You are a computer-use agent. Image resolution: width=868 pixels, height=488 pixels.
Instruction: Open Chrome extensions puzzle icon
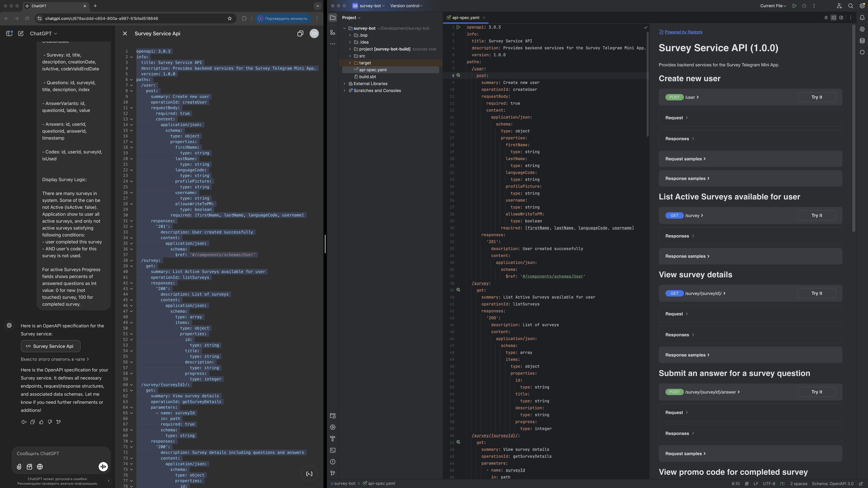pos(244,18)
